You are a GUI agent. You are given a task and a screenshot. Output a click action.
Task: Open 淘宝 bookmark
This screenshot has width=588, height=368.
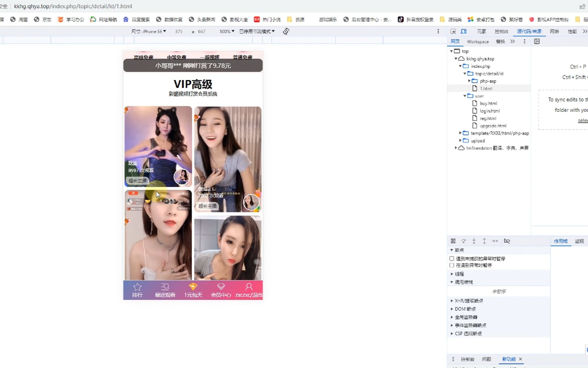(x=19, y=19)
